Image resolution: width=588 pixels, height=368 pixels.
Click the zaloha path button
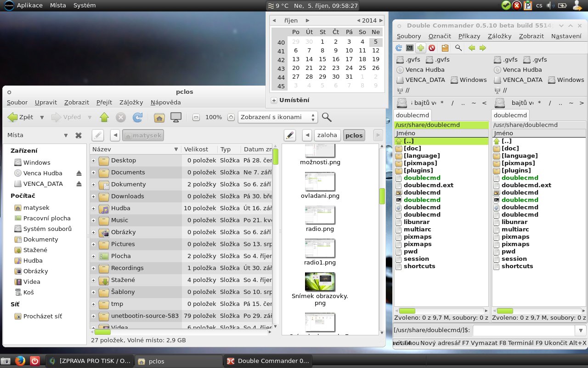(x=328, y=135)
